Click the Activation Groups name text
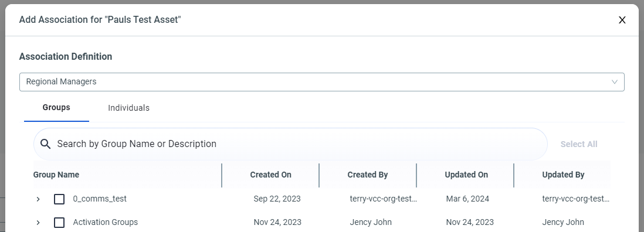Image resolution: width=644 pixels, height=232 pixels. tap(106, 222)
